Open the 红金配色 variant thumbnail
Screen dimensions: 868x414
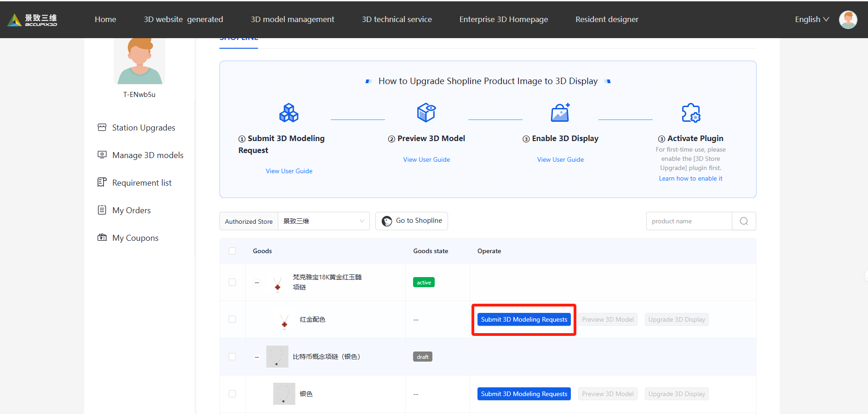coord(284,319)
